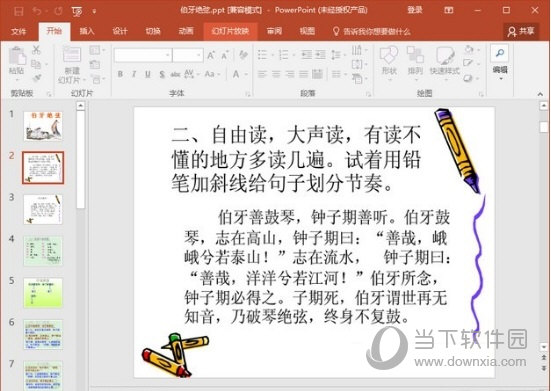The height and width of the screenshot is (391, 551).
Task: Open the font name combo box
Action: 143,55
